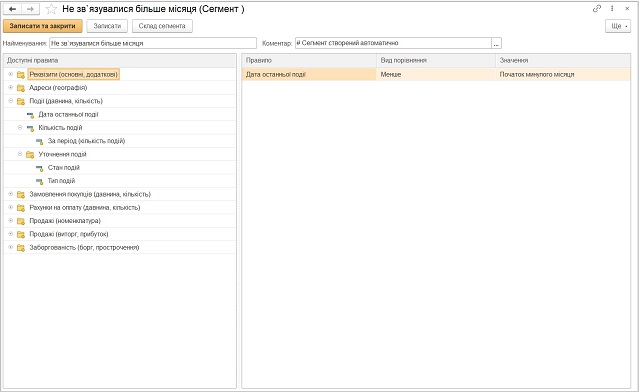Click the Записати button

pos(107,26)
